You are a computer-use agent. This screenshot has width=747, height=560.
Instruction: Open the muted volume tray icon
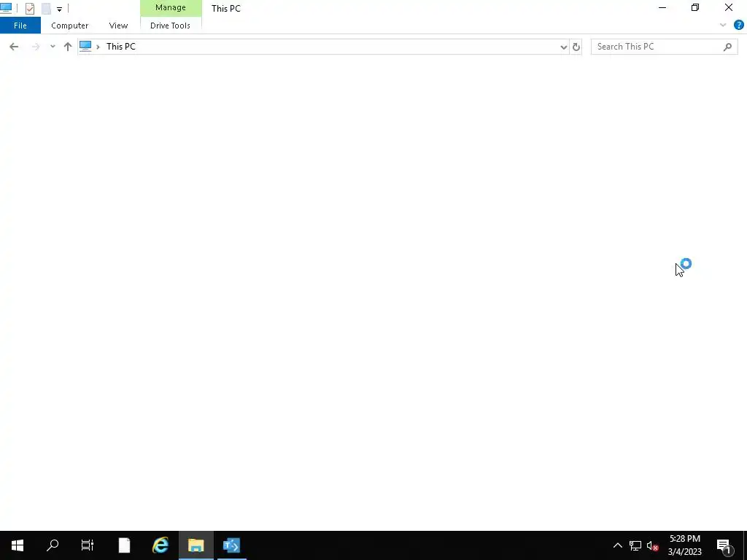[x=653, y=545]
